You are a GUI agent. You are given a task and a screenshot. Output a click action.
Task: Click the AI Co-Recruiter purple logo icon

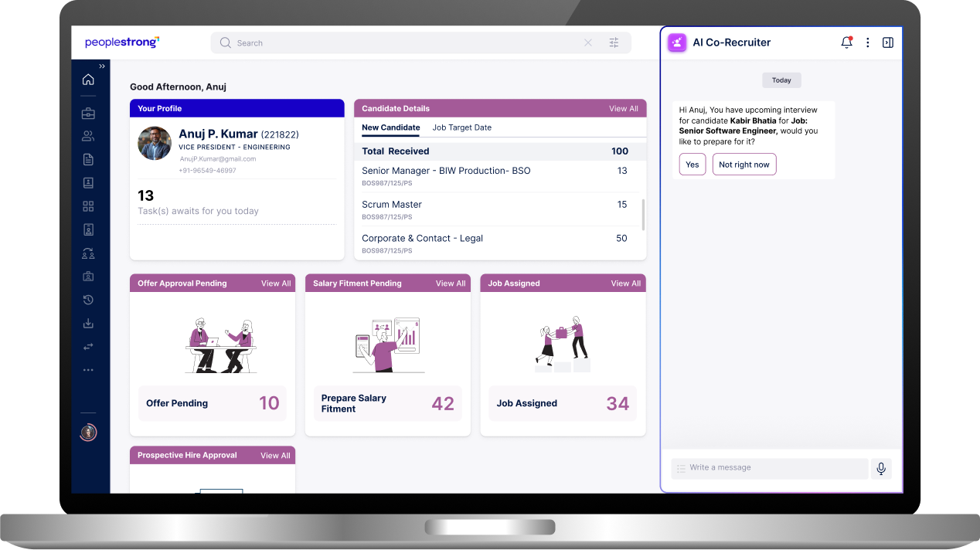coord(677,42)
